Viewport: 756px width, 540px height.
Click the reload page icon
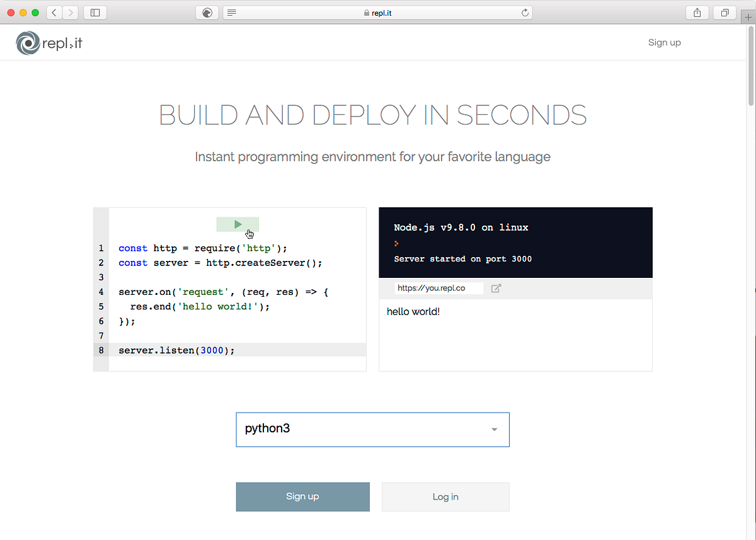pos(525,12)
